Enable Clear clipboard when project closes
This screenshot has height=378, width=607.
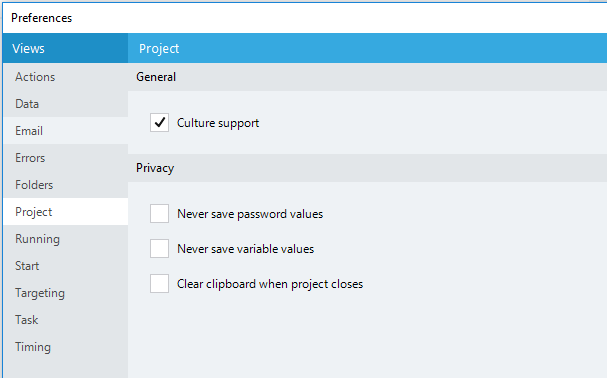(159, 284)
